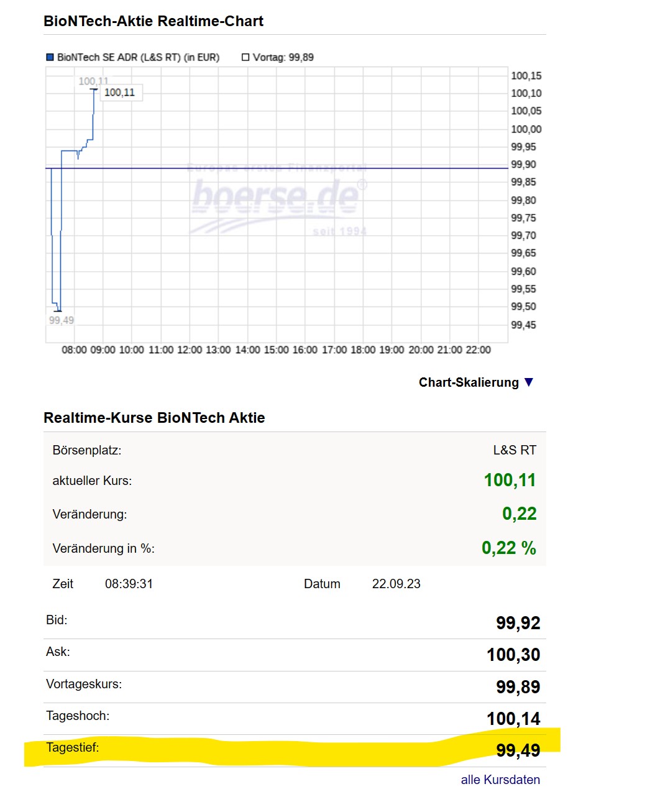Select the 'BioNTech-Aktie Realtime-Chart' heading

coord(153,21)
